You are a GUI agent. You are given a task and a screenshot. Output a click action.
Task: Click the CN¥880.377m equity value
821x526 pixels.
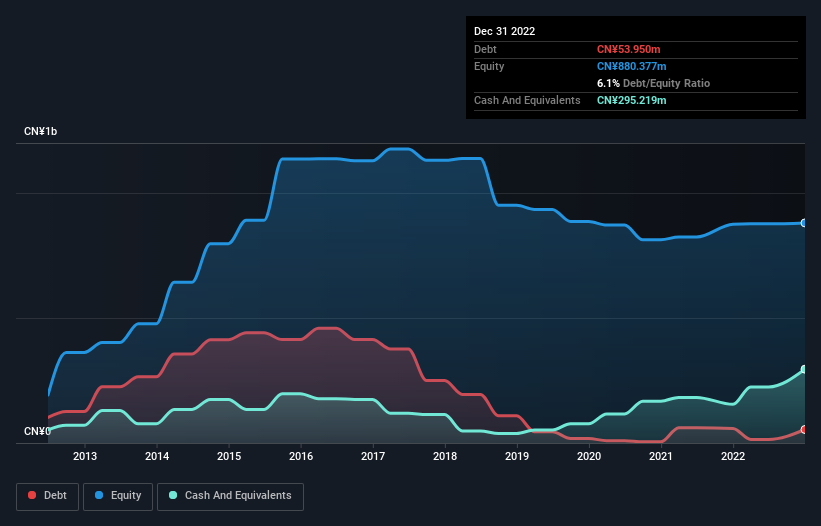click(x=631, y=66)
